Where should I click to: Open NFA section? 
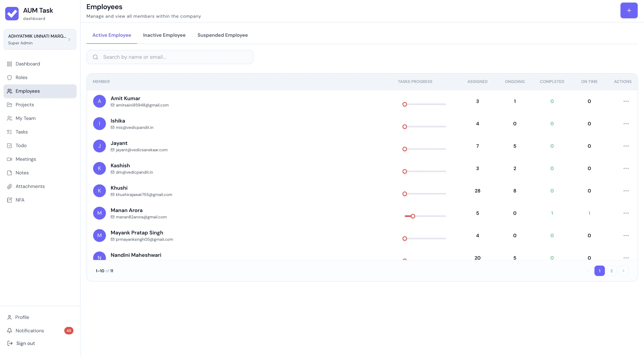point(40,200)
